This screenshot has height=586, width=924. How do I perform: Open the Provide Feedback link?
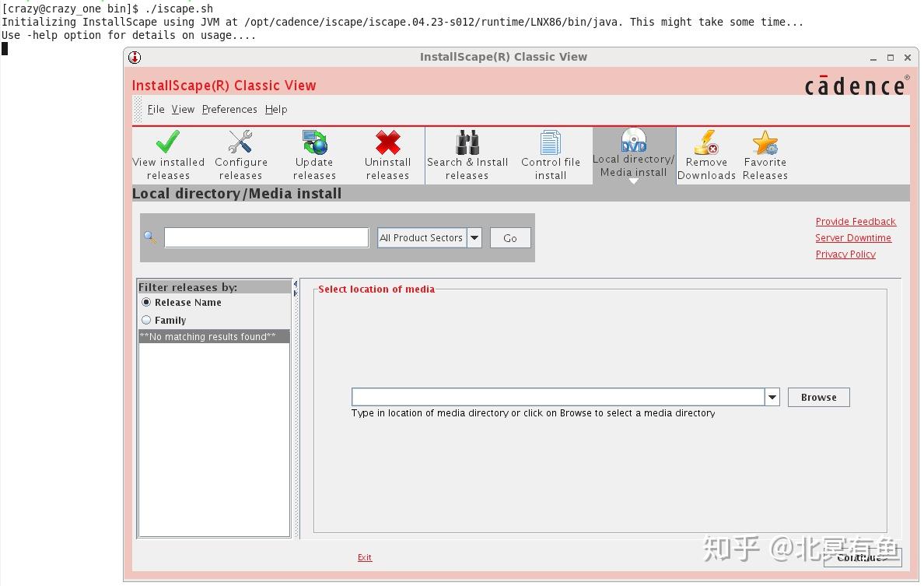coord(856,221)
